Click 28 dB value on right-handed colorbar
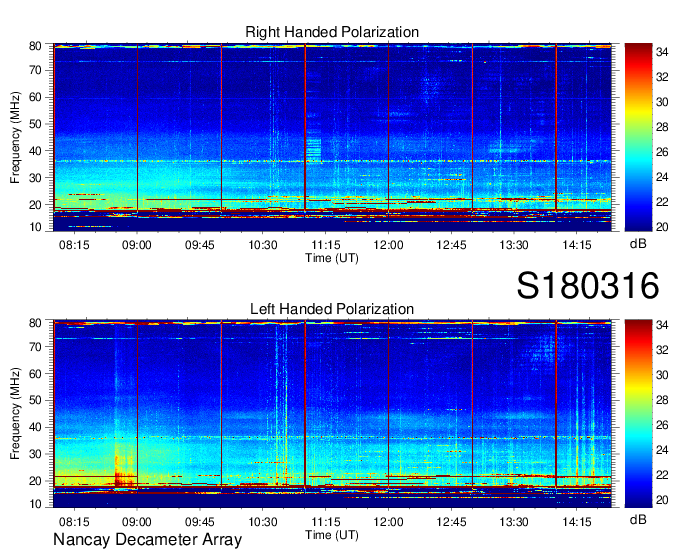Viewport: 680px width, 552px height. pos(662,127)
